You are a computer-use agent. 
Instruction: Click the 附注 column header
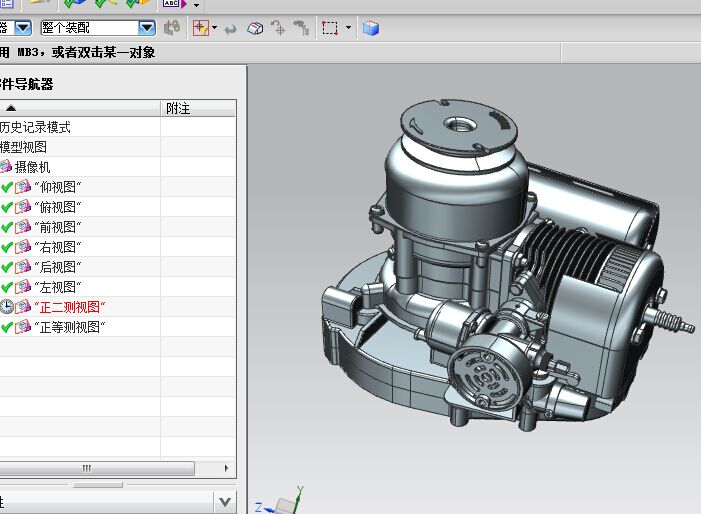(x=178, y=108)
